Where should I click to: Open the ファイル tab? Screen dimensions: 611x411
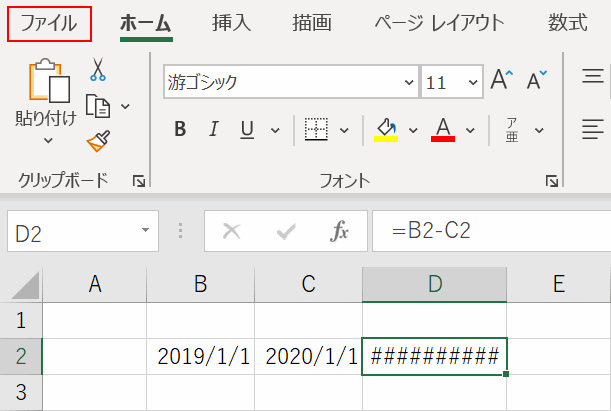tap(49, 23)
